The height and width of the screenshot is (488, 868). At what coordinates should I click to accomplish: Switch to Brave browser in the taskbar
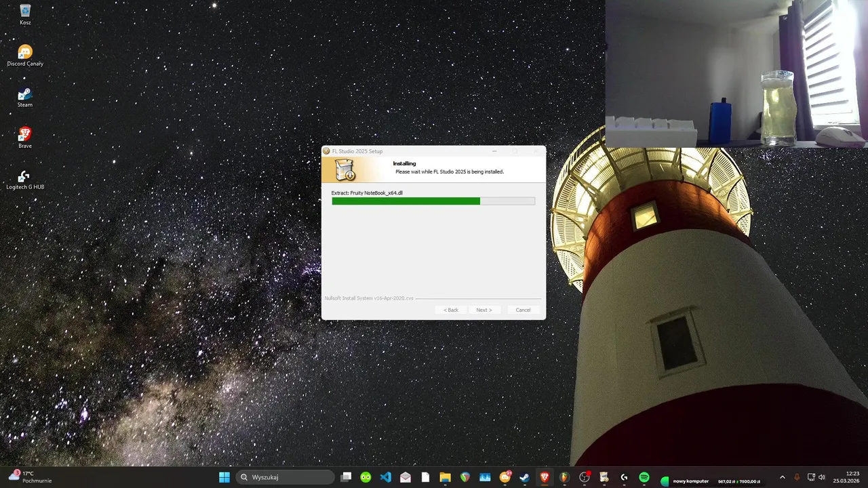tap(545, 477)
